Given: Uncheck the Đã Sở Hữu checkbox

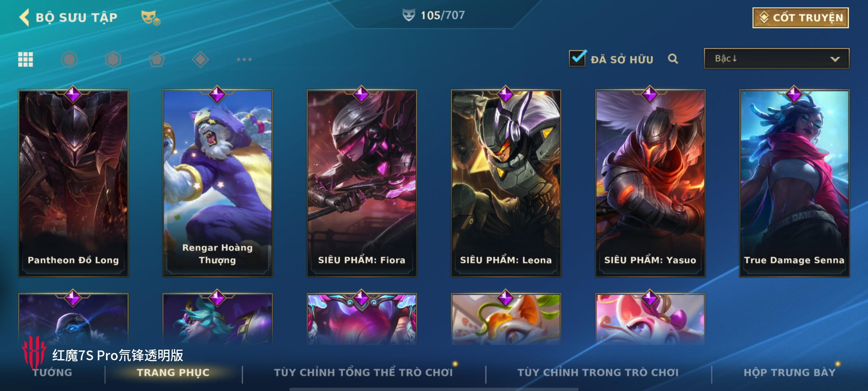Looking at the screenshot, I should pyautogui.click(x=577, y=58).
